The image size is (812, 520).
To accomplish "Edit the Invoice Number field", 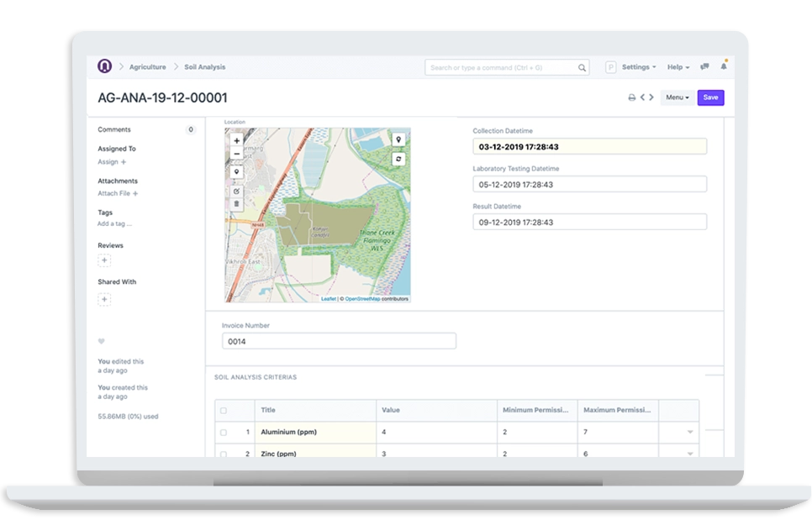I will coord(339,341).
